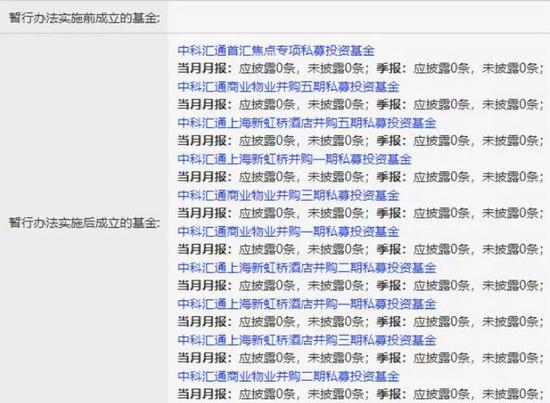Open 中科汇通商业物业并购三期私募投资基金 link
This screenshot has height=403, width=550.
coord(288,195)
